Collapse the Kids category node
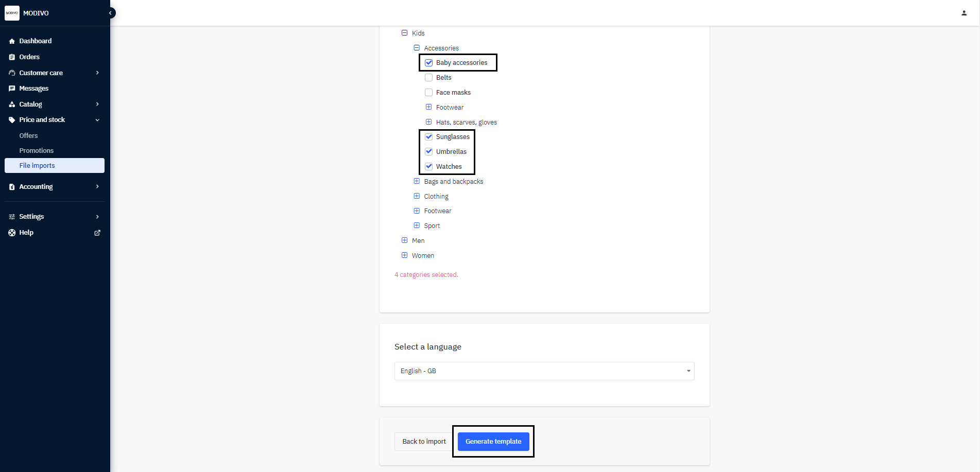 tap(405, 33)
